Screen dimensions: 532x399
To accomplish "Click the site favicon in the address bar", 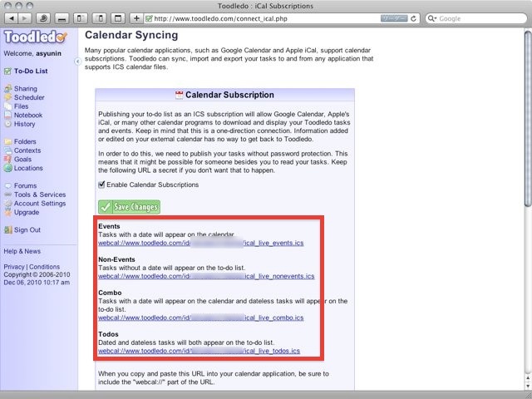I will click(x=149, y=18).
